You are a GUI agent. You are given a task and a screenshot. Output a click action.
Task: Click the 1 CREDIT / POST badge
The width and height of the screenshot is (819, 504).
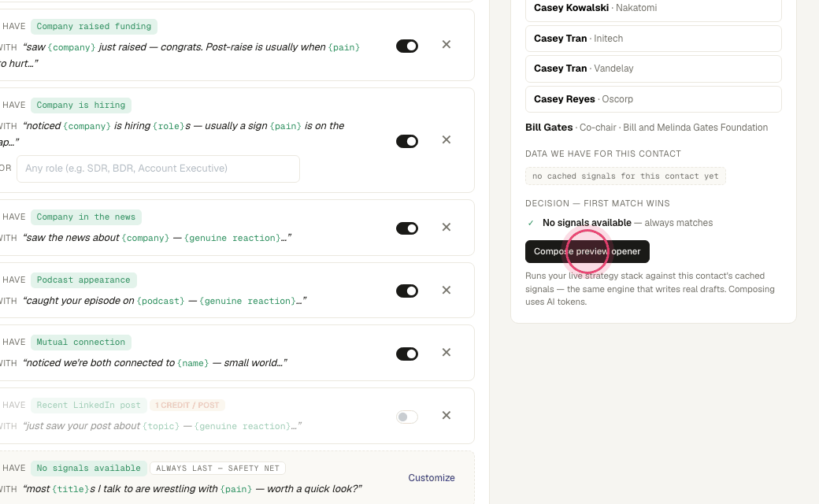point(187,406)
